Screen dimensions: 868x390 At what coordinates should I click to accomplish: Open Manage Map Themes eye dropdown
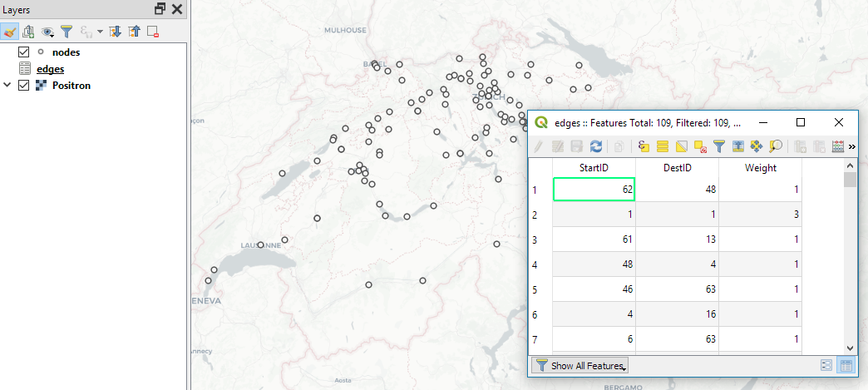48,32
